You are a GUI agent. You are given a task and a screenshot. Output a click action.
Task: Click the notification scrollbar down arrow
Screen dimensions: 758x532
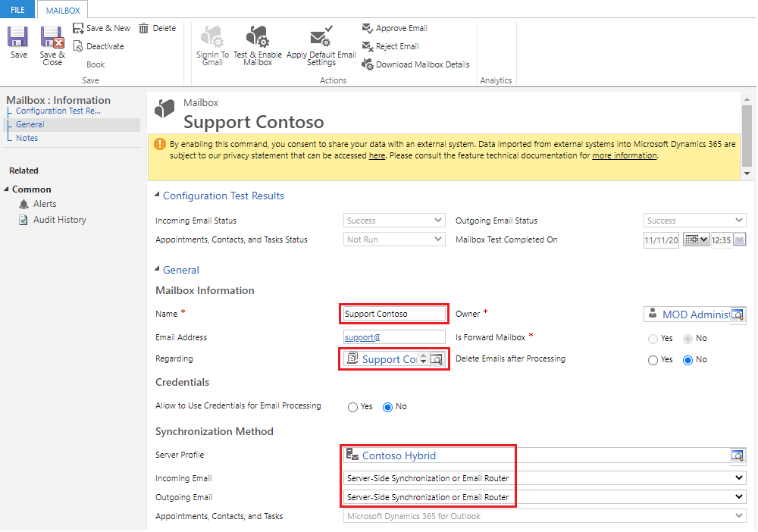pos(747,174)
